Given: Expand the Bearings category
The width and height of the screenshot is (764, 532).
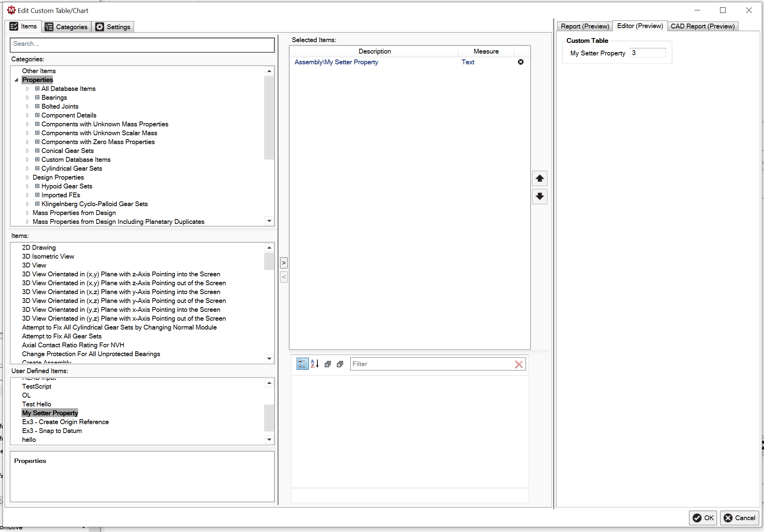Looking at the screenshot, I should 28,97.
